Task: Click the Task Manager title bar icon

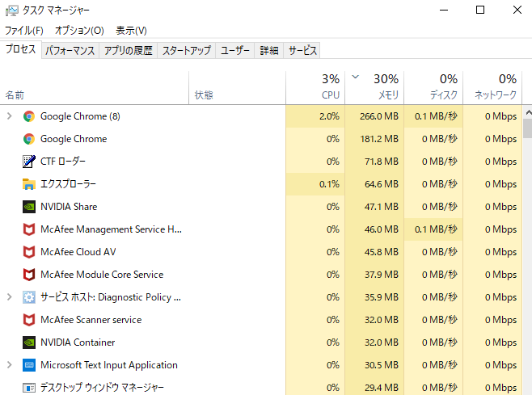Action: [11, 11]
